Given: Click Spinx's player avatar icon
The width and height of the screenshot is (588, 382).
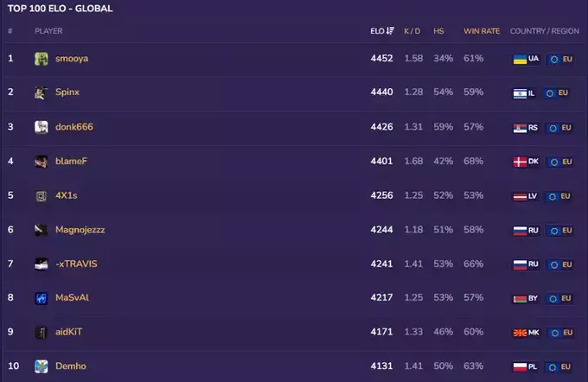Looking at the screenshot, I should [x=42, y=92].
